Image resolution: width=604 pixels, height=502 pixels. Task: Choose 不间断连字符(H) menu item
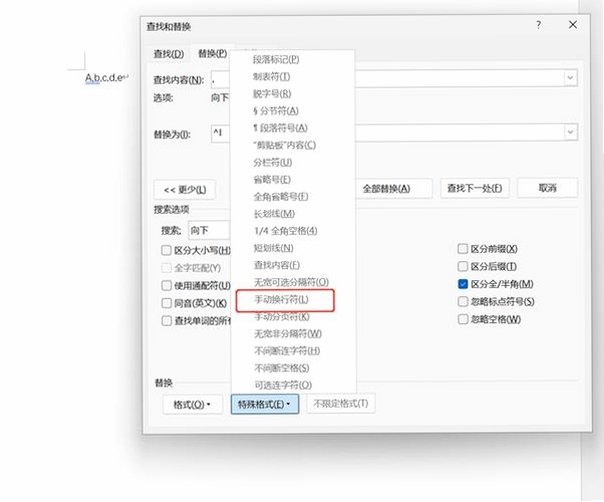coord(293,351)
